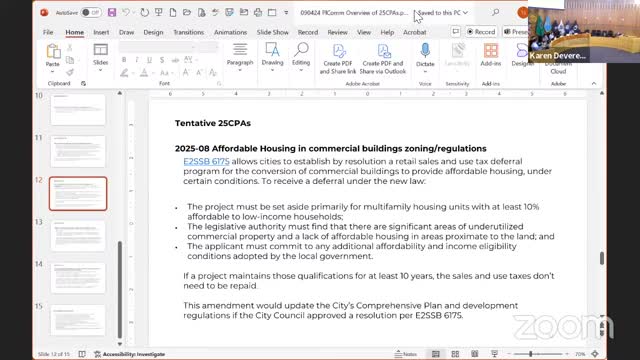Click the zoom slider handle
640x360 pixels.
click(531, 354)
